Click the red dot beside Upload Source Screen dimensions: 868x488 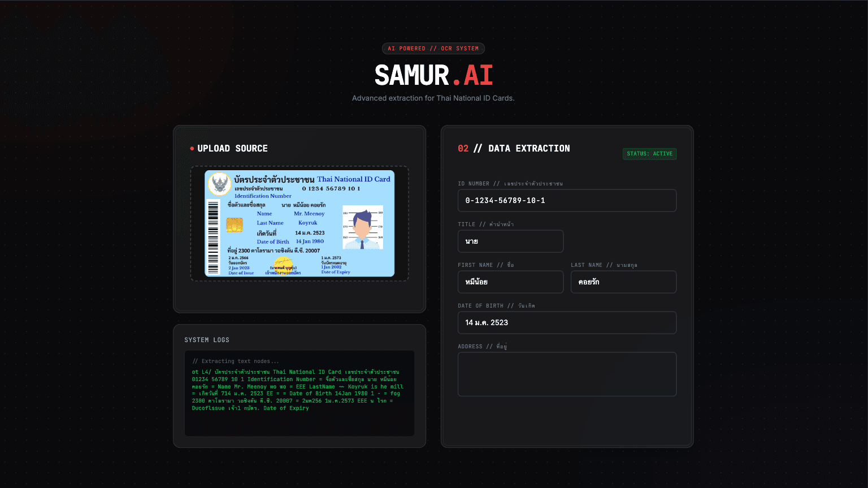(x=192, y=149)
